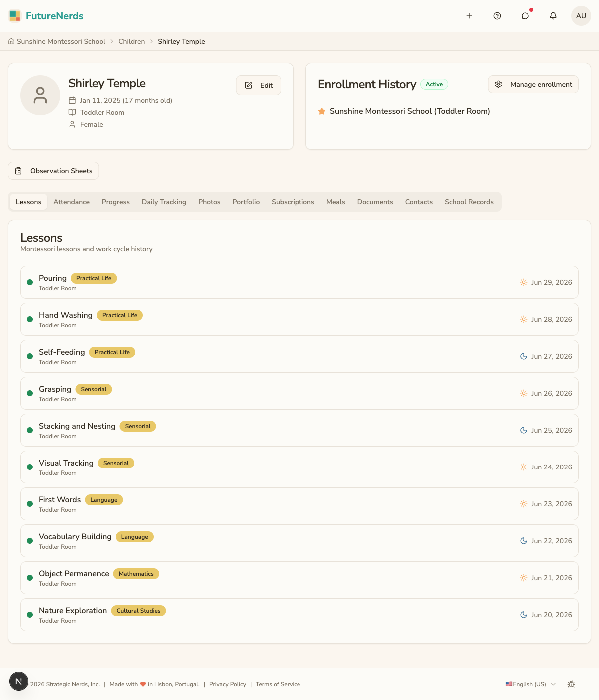Open the AU user avatar

pos(581,16)
